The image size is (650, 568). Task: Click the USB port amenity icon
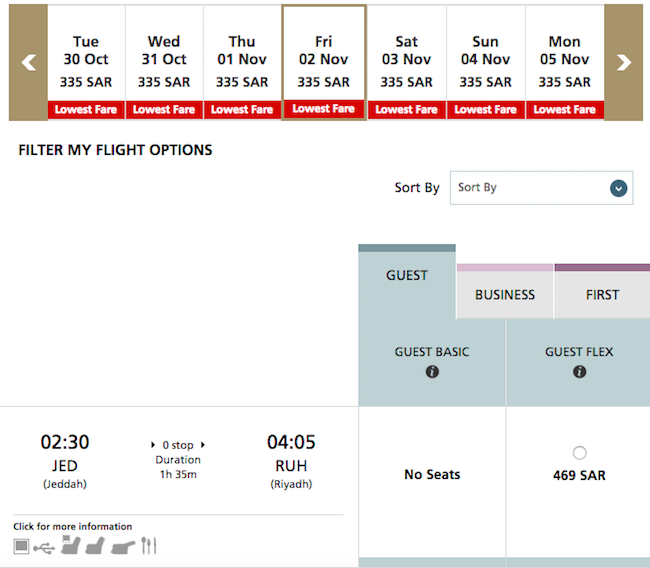(x=44, y=548)
